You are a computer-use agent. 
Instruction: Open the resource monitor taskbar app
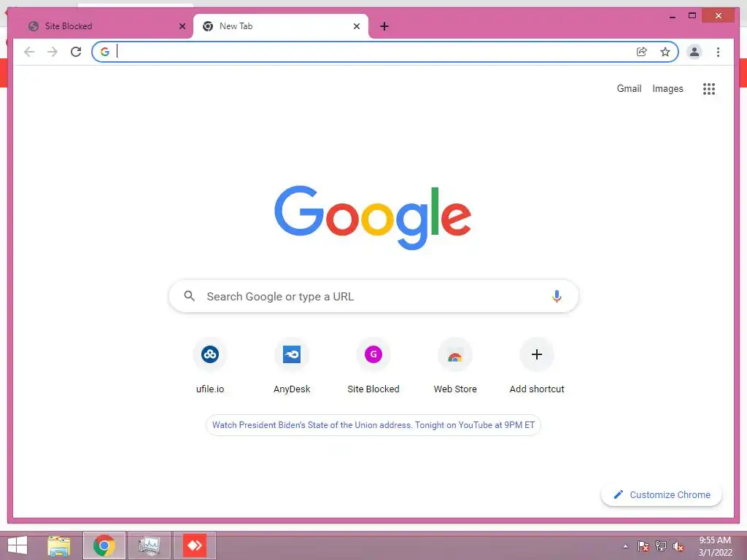coord(149,545)
